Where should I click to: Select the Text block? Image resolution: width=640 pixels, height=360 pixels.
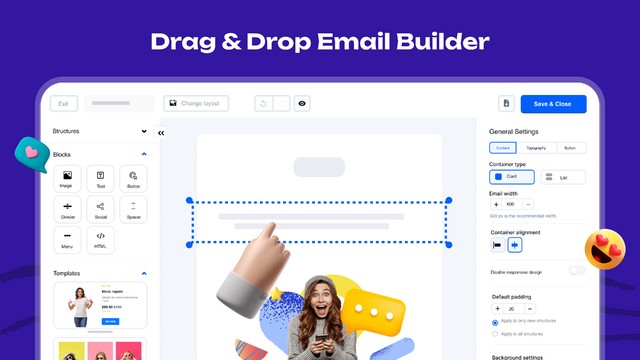coord(100,178)
